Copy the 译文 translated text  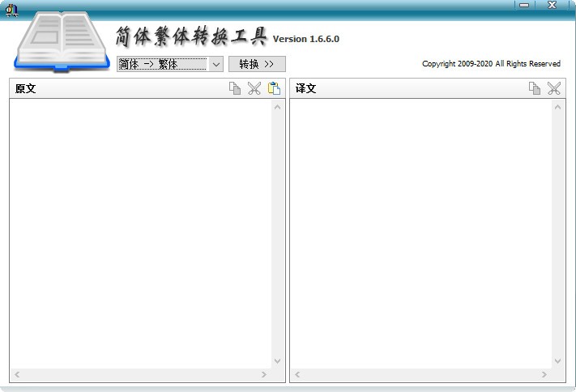coord(535,88)
